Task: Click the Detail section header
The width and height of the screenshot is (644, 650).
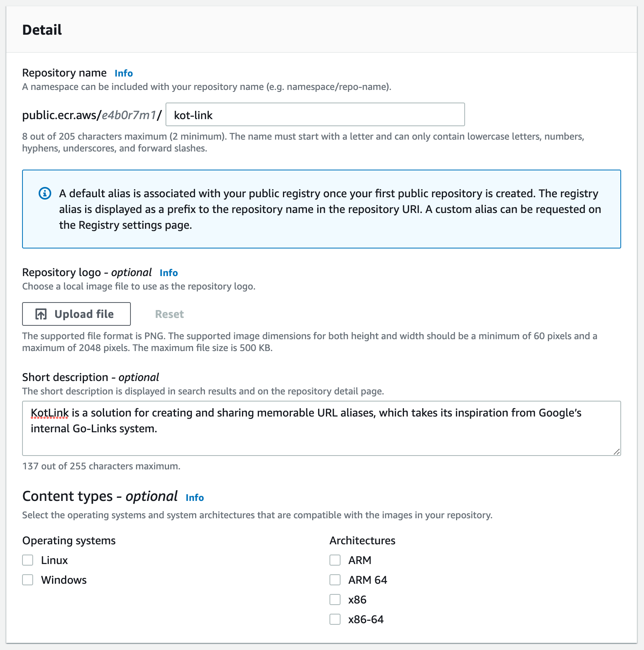Action: pyautogui.click(x=42, y=30)
